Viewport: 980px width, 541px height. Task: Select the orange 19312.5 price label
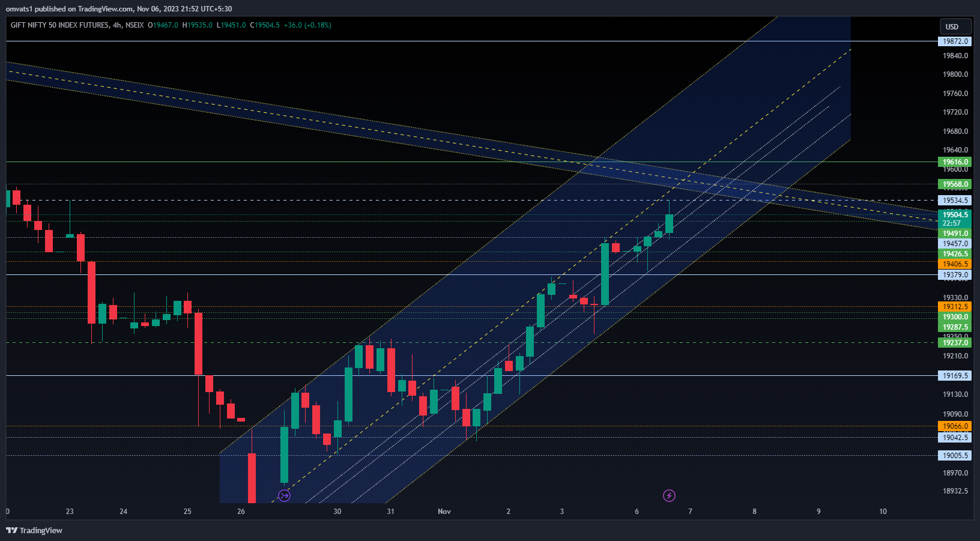[955, 307]
